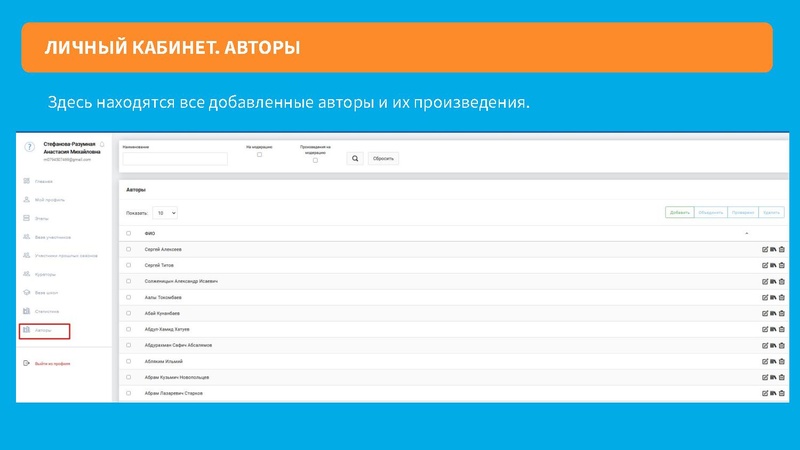
Task: Open the 'Показать' rows-per-page dropdown
Action: (165, 213)
